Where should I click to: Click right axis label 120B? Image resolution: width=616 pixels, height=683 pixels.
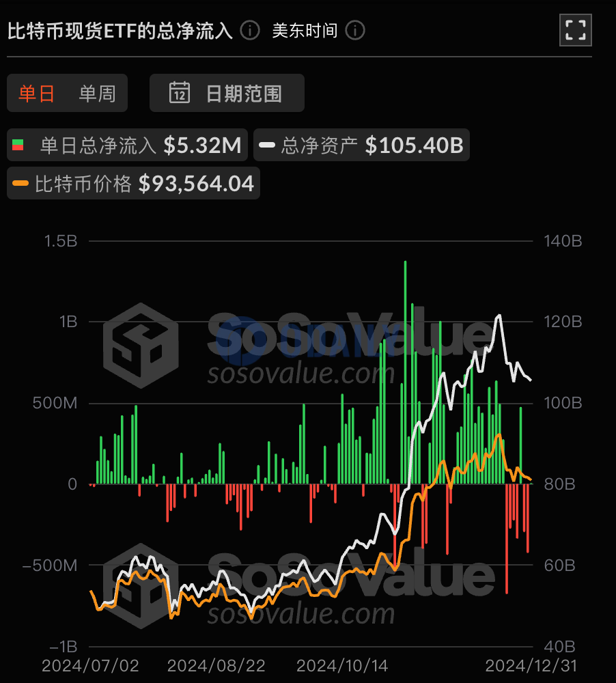563,322
